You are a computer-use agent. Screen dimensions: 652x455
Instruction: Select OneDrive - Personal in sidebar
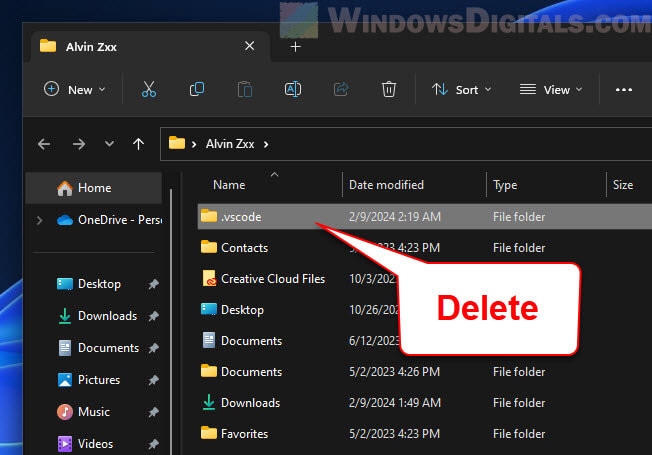(x=109, y=220)
